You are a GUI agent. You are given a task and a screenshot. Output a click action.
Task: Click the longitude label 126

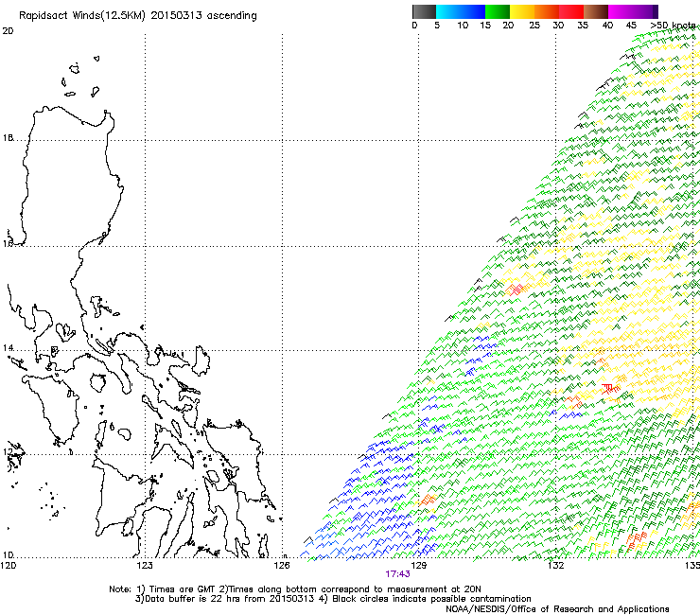[x=282, y=566]
